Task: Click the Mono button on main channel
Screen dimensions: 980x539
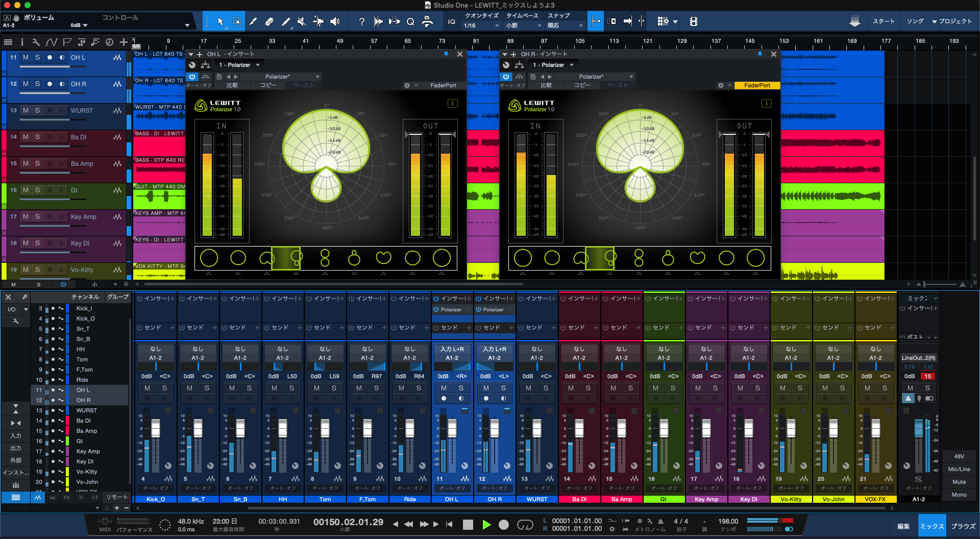Action: pyautogui.click(x=959, y=495)
